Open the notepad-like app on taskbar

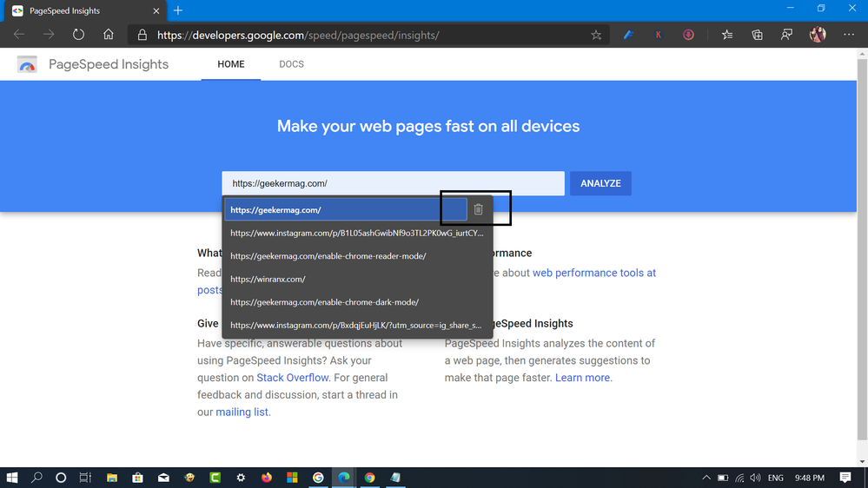(x=395, y=478)
